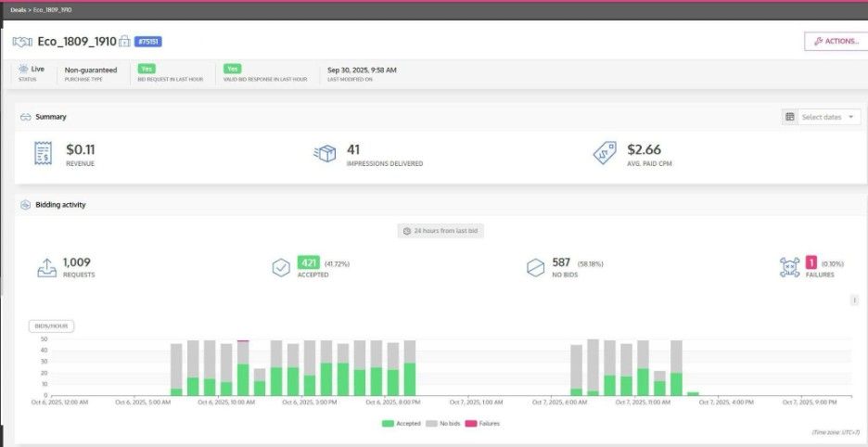Open the ACTIONS menu button
The width and height of the screenshot is (868, 447).
pos(836,41)
